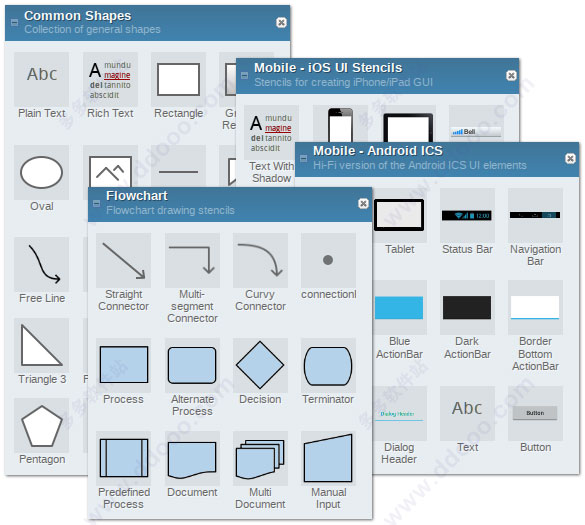Screen dimensions: 585x525
Task: Click the Common Shapes panel title
Action: click(78, 16)
